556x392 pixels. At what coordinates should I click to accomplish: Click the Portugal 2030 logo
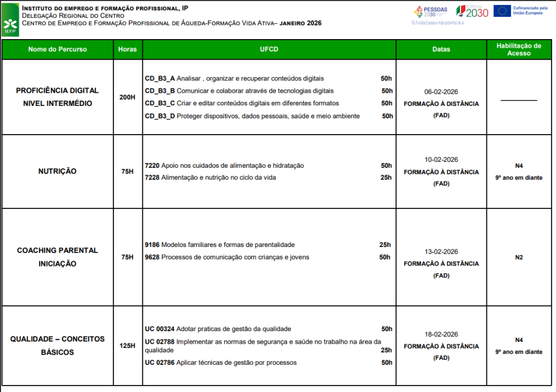coord(471,11)
